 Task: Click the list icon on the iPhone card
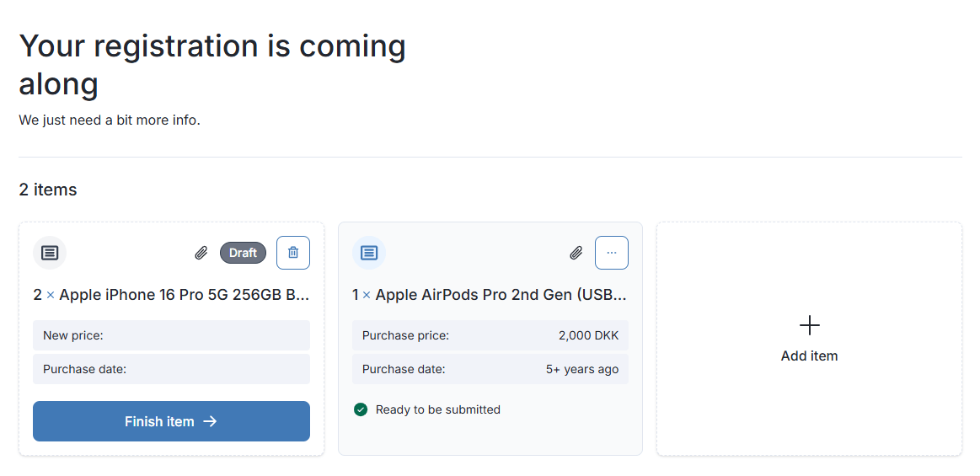[50, 253]
